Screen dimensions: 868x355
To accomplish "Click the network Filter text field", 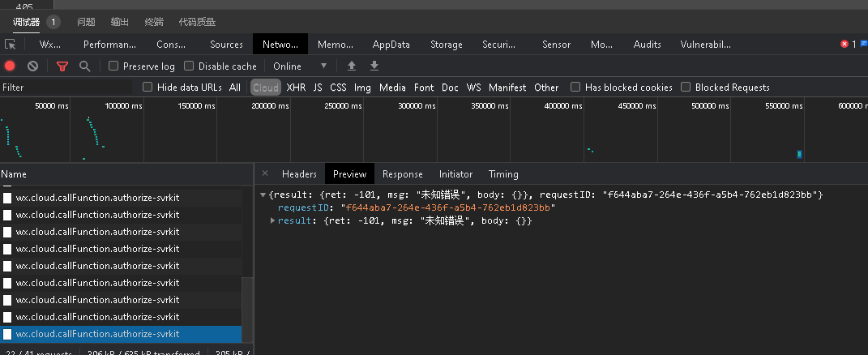I will click(x=65, y=88).
